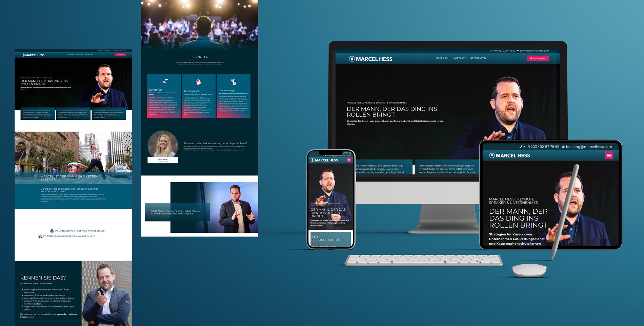Click the 'Die Power, die es braucht' subheading
This screenshot has width=644, height=326.
[69, 190]
